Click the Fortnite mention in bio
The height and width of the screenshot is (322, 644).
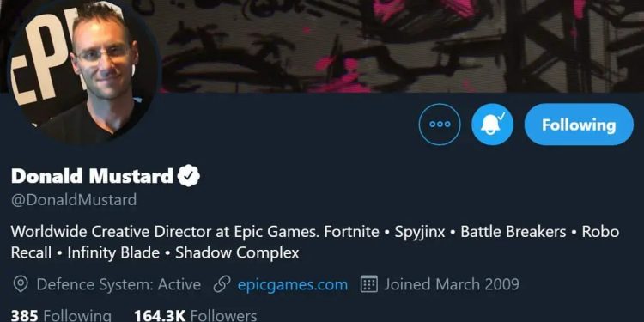click(x=351, y=232)
